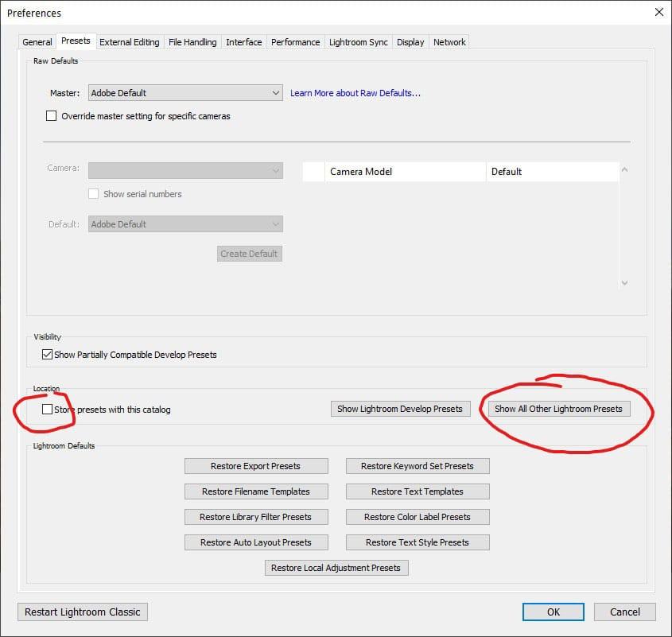Switch to the General tab
Image resolution: width=672 pixels, height=637 pixels.
tap(37, 42)
